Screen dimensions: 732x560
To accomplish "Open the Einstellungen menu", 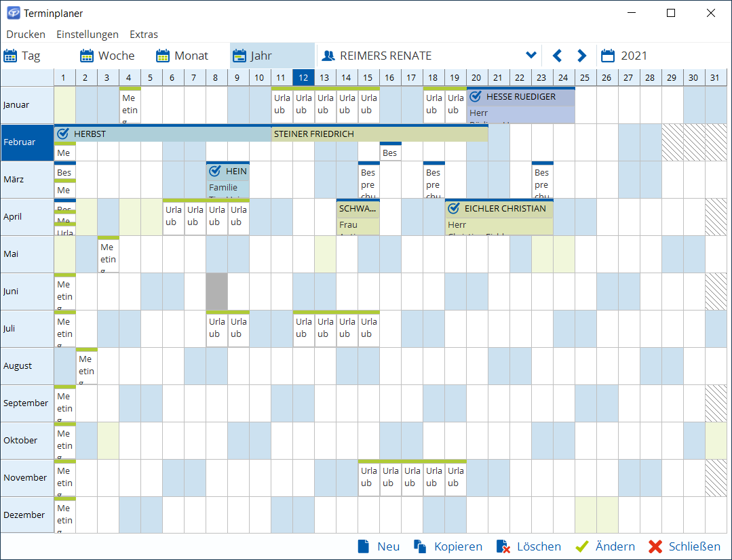I will (x=88, y=34).
